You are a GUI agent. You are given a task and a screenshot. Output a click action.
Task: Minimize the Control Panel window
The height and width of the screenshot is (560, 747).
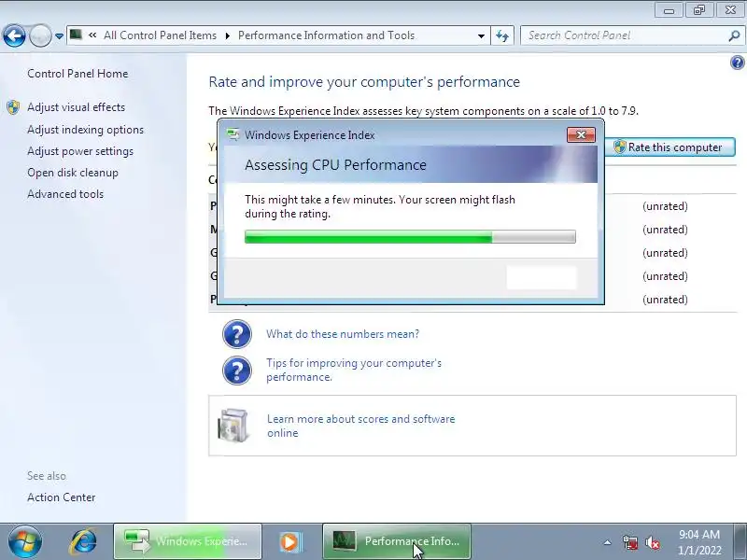(x=669, y=10)
